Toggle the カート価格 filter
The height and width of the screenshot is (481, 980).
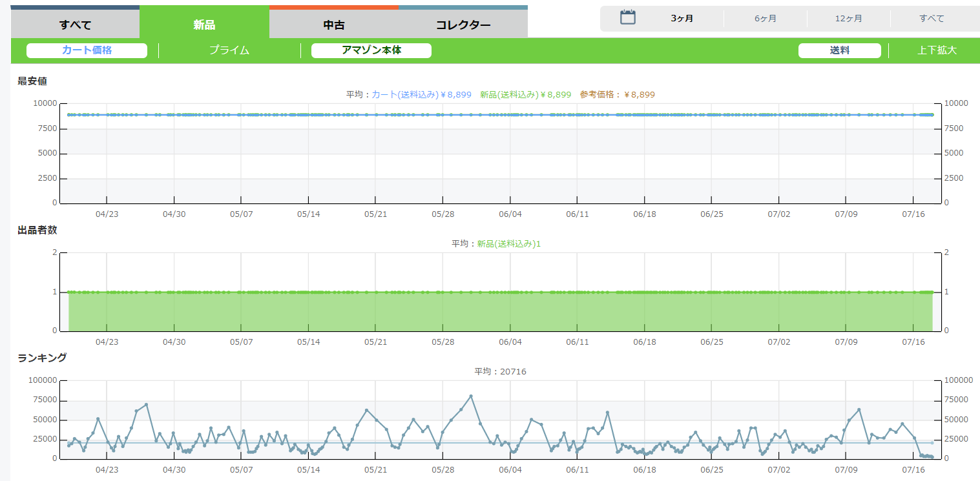(87, 50)
